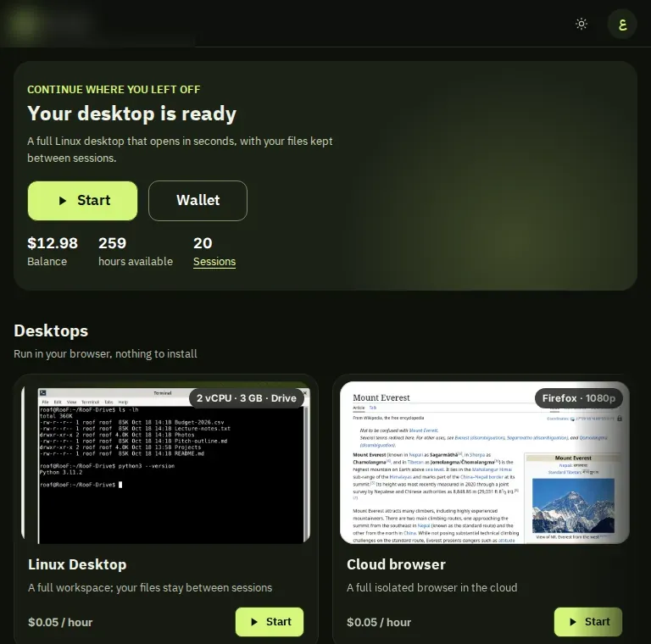Click 'A full isolated browser in the cloud'

point(431,587)
